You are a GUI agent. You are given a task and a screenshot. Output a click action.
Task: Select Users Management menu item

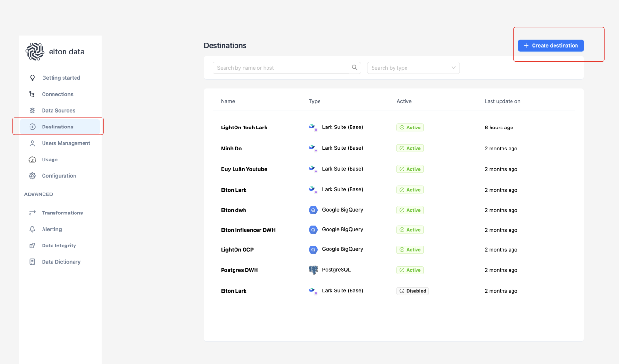pos(66,143)
